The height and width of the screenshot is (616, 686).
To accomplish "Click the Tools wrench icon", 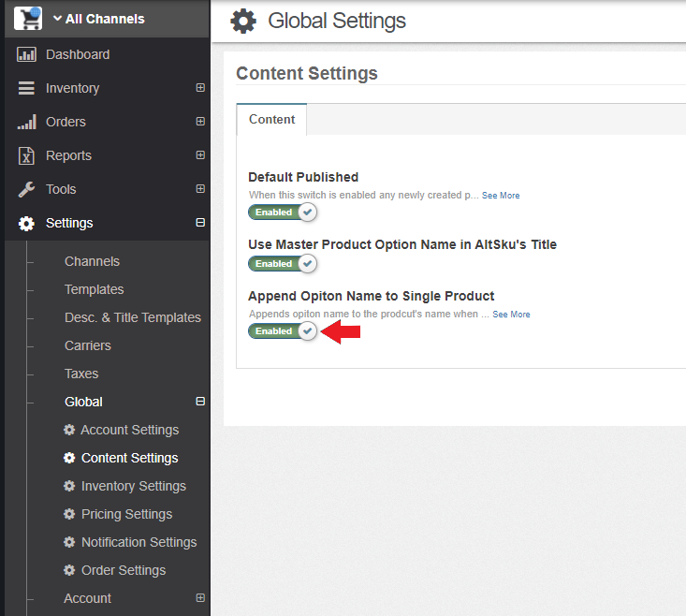I will (26, 189).
